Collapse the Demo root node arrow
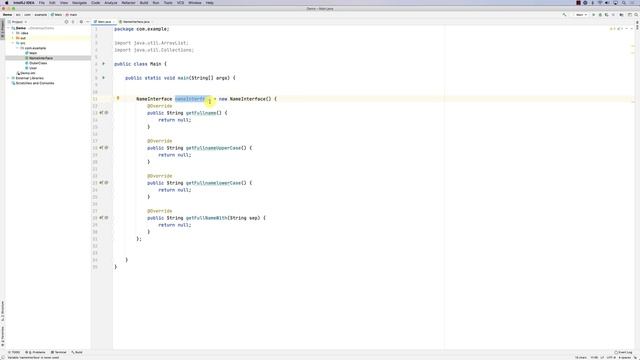 (9, 28)
